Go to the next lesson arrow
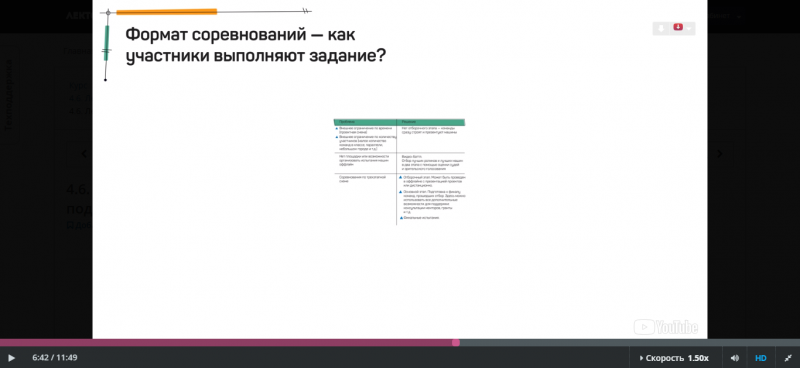This screenshot has height=368, width=800. [x=720, y=154]
